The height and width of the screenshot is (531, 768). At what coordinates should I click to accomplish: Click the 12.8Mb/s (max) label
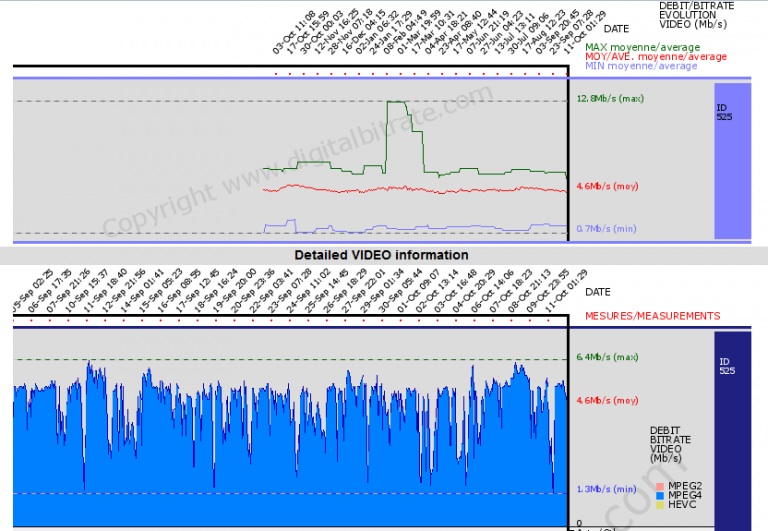click(610, 99)
